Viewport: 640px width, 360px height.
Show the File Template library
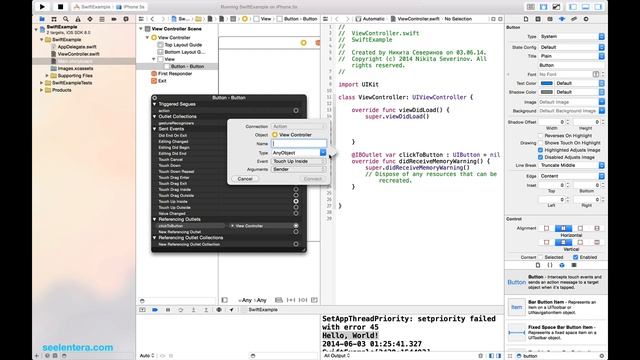538,265
